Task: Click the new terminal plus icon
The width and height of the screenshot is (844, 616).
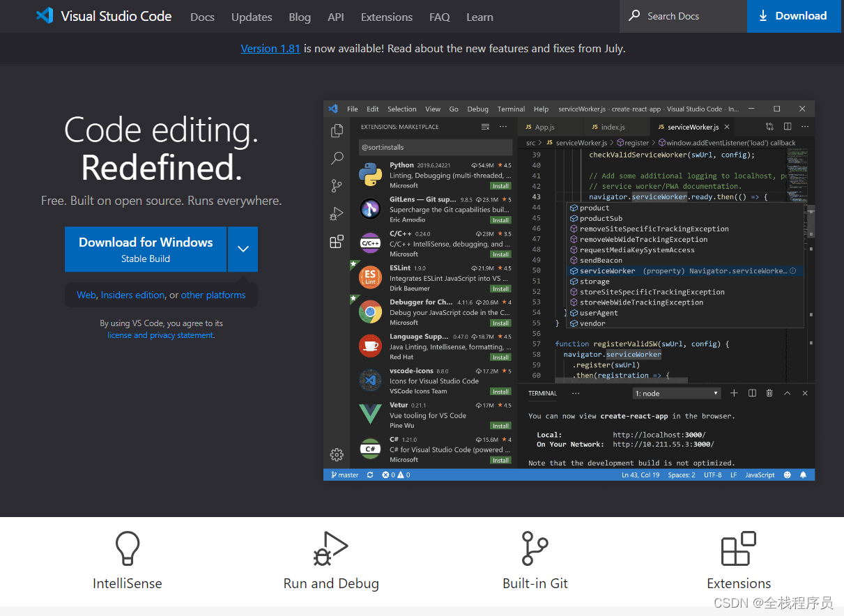Action: (734, 393)
